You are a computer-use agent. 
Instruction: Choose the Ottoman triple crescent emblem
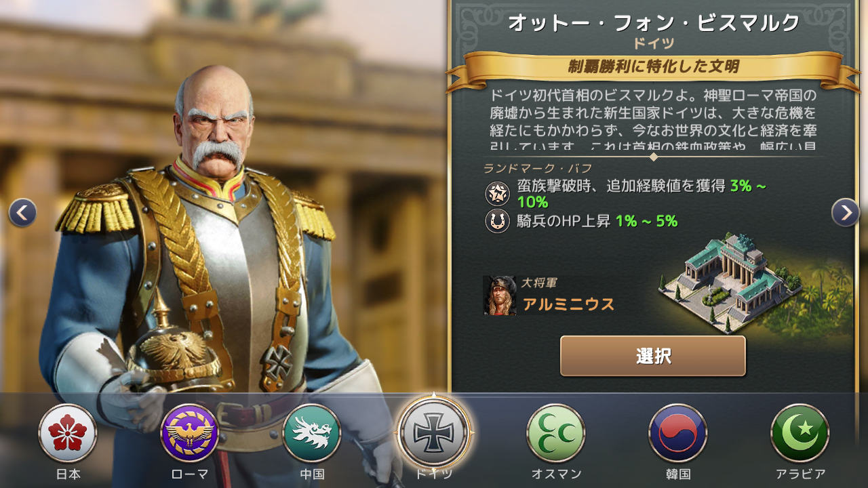[556, 433]
